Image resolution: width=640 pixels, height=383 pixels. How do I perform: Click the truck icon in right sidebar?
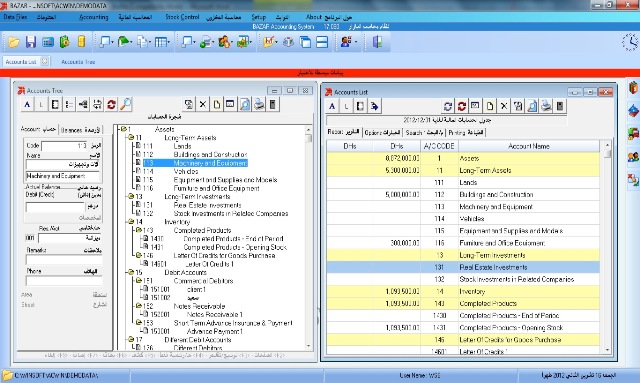click(x=633, y=134)
